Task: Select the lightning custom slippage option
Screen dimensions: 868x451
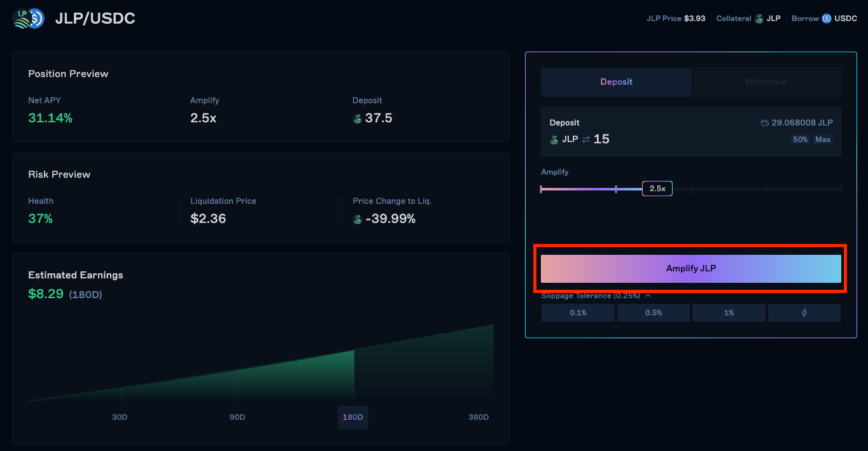Action: coord(804,313)
